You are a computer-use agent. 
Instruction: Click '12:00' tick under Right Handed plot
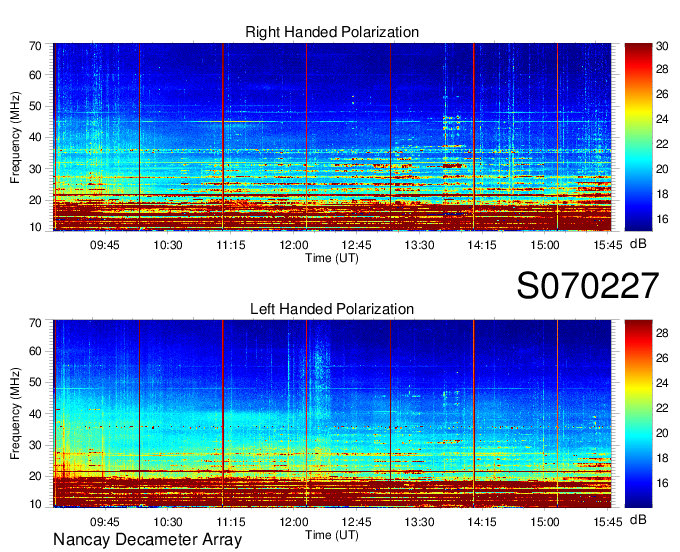[294, 245]
